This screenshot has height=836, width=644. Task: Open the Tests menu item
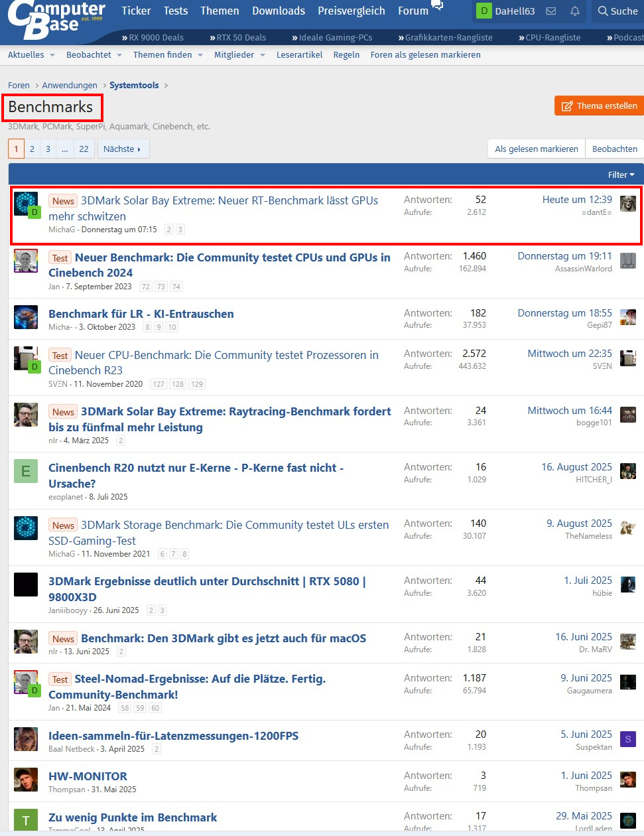point(176,11)
